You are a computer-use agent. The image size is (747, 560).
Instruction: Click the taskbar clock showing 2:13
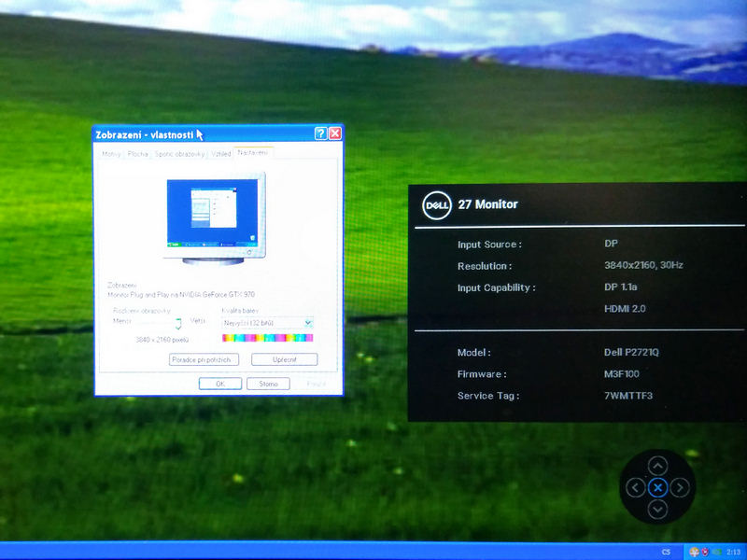[x=733, y=552]
